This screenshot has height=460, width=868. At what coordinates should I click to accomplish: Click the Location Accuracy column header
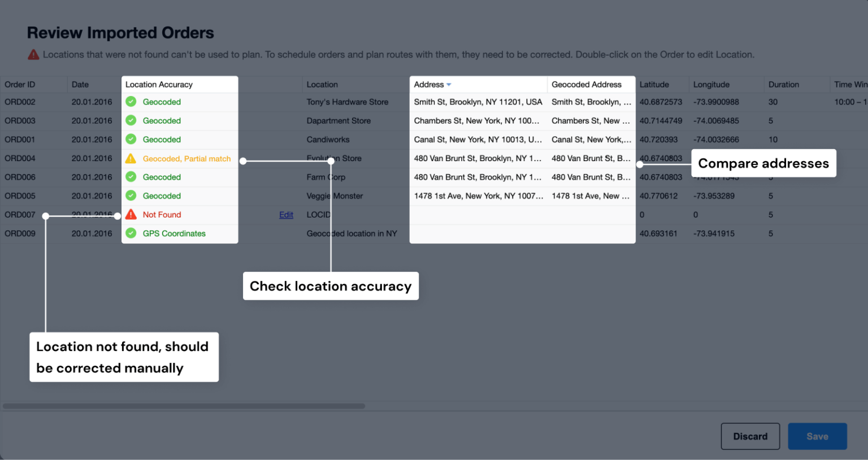pyautogui.click(x=159, y=85)
